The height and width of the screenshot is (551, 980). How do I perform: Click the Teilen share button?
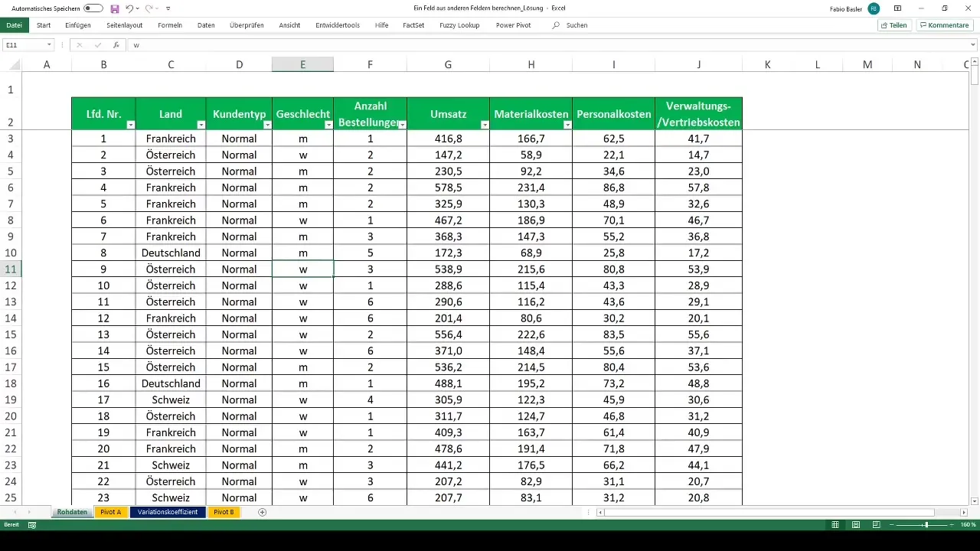click(x=894, y=25)
